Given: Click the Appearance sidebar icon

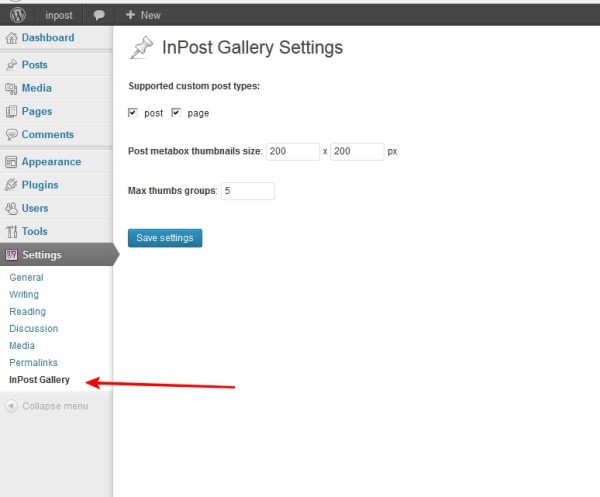Looking at the screenshot, I should tap(12, 162).
